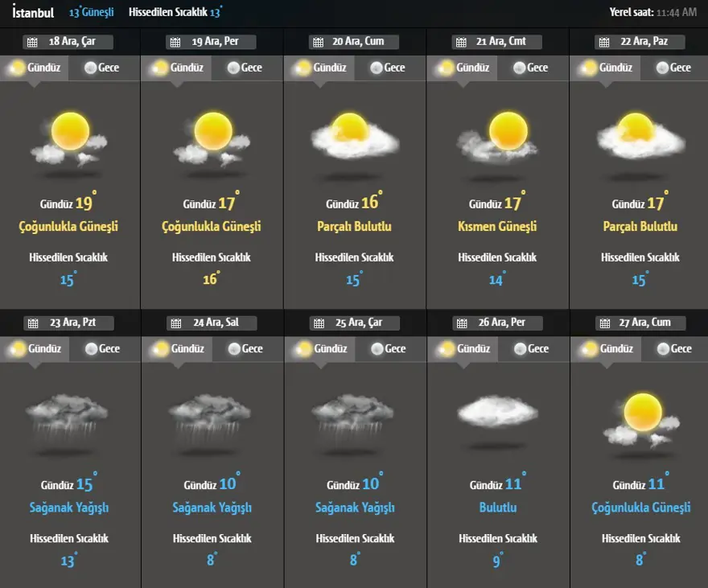Click the Sağanak Yağışlı label for 25 Ara

pos(355,508)
